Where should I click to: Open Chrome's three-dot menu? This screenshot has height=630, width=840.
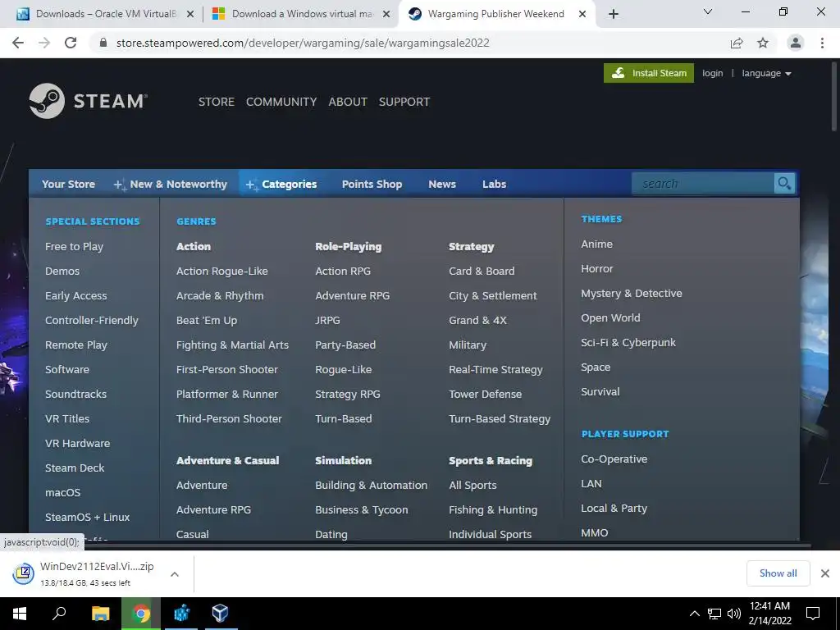(x=822, y=43)
